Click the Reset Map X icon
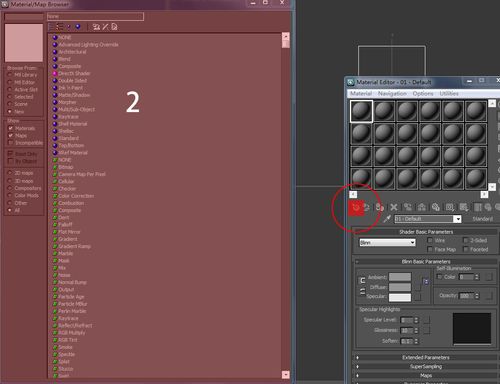 point(394,207)
